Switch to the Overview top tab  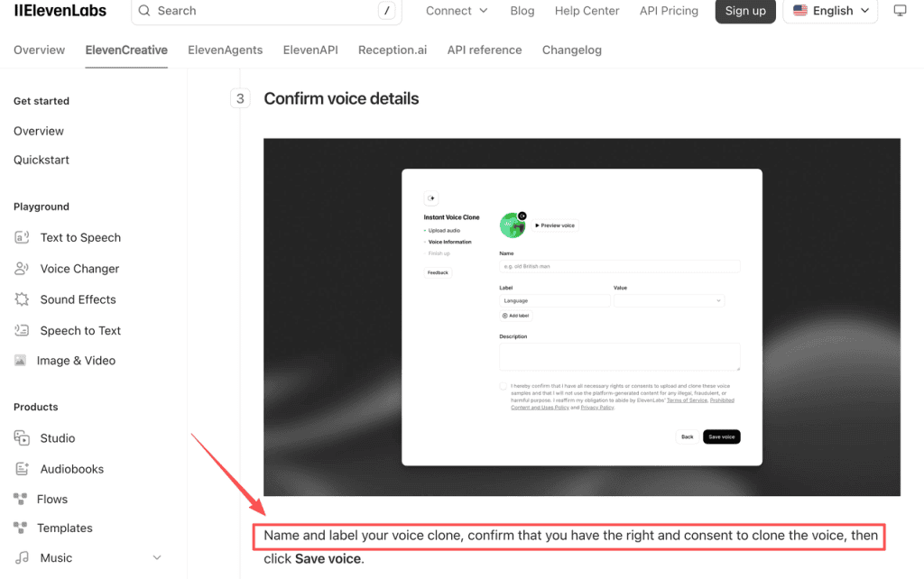pyautogui.click(x=40, y=51)
